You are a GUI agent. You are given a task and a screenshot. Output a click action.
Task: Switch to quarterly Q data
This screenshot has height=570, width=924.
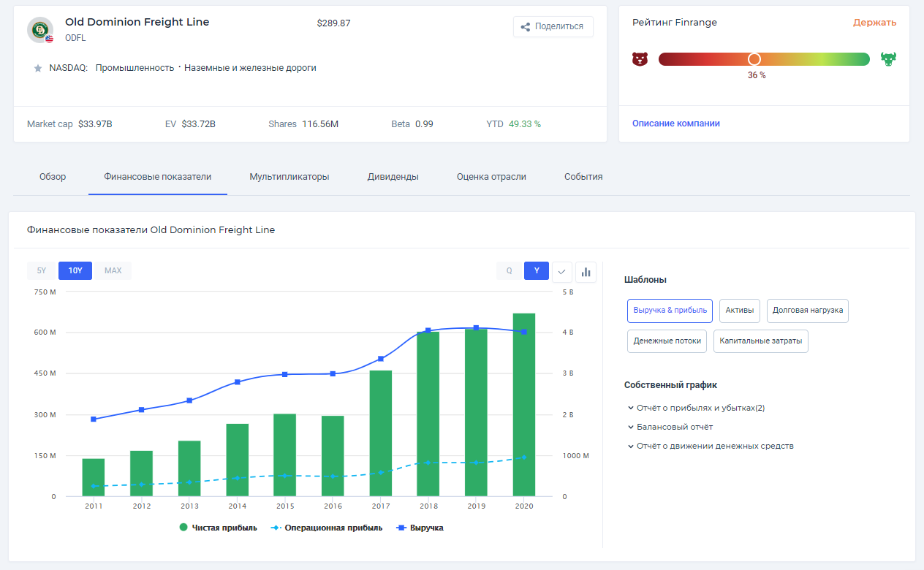(510, 270)
